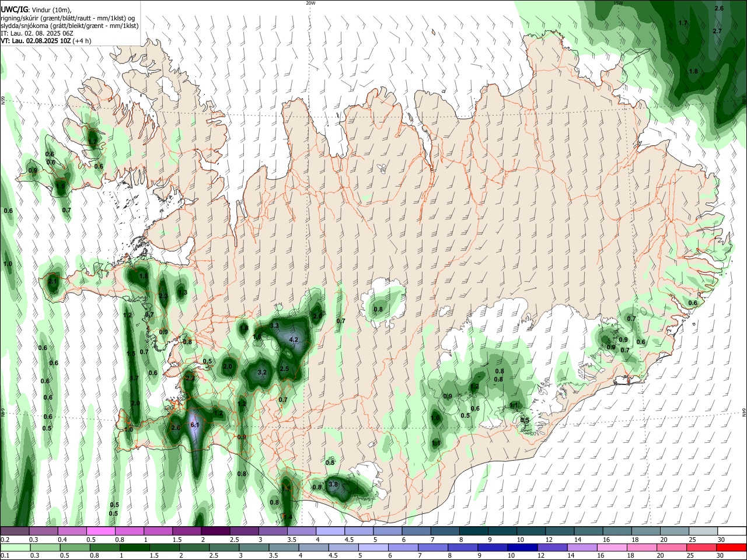Click the grey-purple 0.2 snow legend swatch
This screenshot has height=560, width=747.
(x=14, y=531)
